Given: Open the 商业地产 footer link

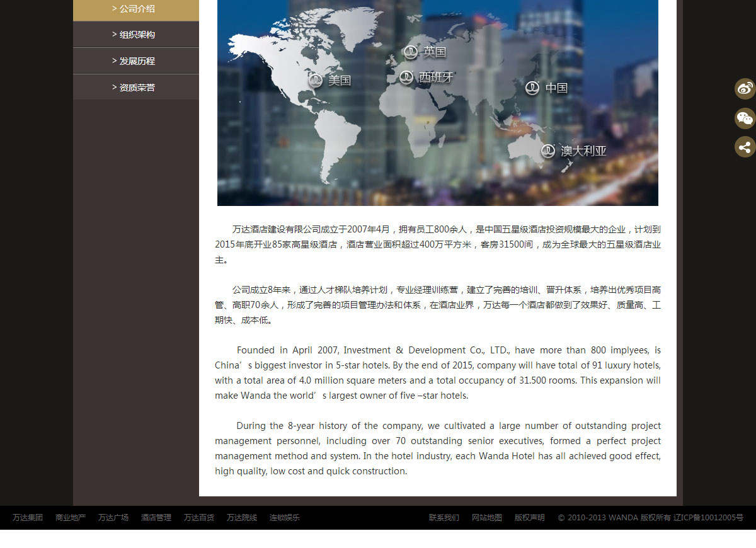Looking at the screenshot, I should click(71, 518).
